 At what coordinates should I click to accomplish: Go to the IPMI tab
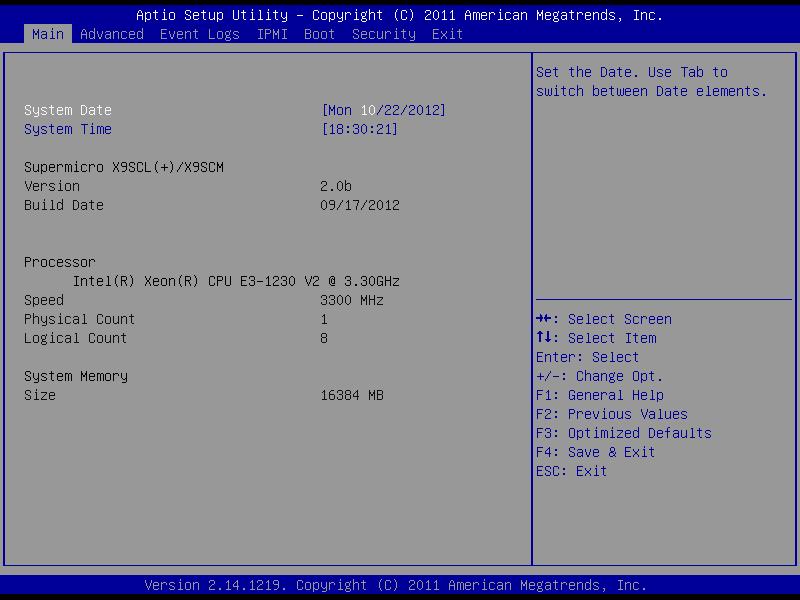(x=271, y=34)
